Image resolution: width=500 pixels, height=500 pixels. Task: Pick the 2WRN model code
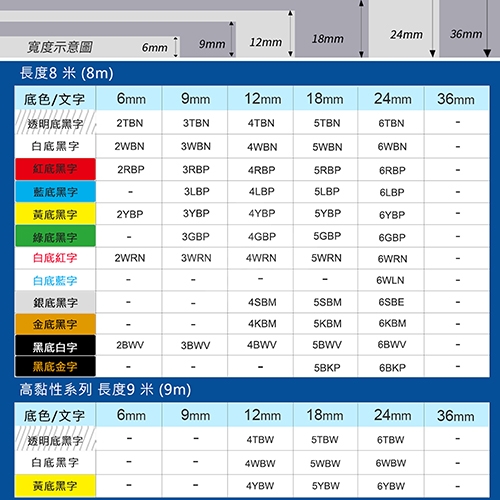point(130,258)
